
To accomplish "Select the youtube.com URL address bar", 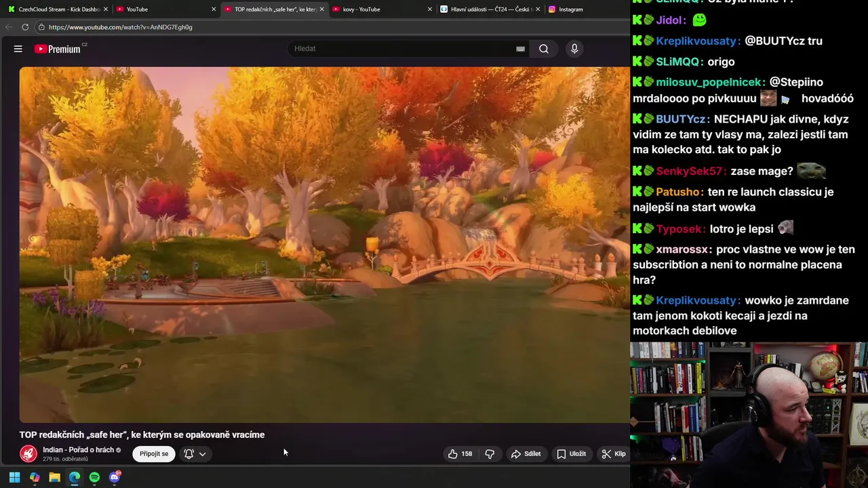I will [x=332, y=27].
